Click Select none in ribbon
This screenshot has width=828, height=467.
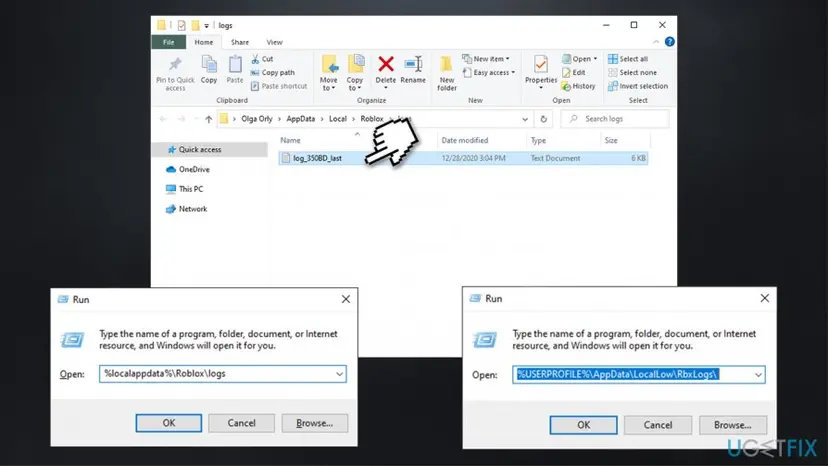(x=633, y=72)
